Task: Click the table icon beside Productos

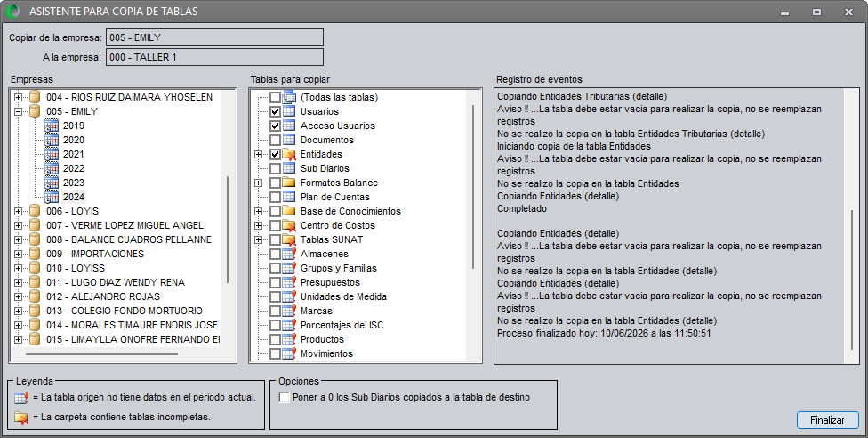Action: [290, 339]
